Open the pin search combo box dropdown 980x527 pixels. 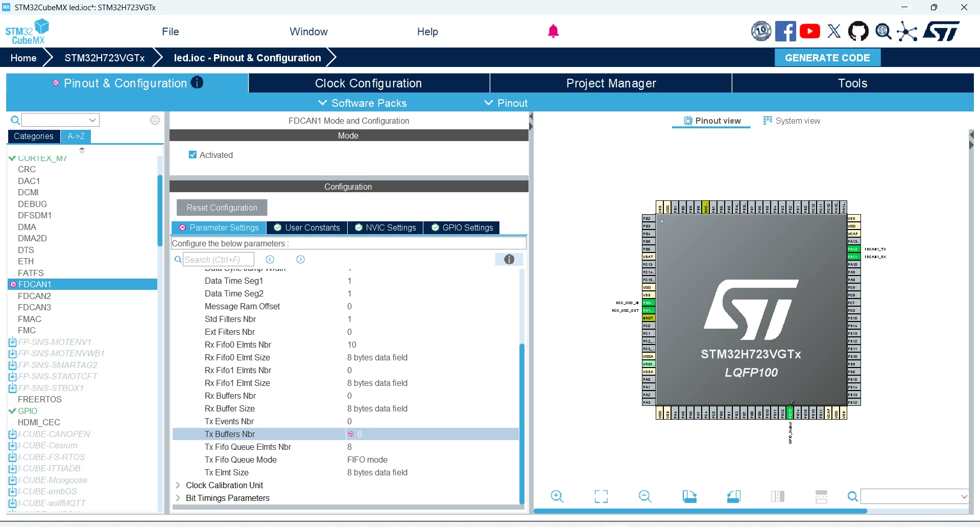(964, 496)
